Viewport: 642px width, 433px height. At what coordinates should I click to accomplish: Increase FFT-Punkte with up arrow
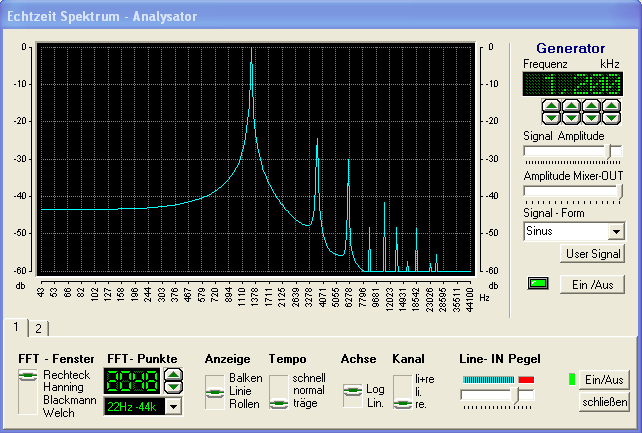174,375
